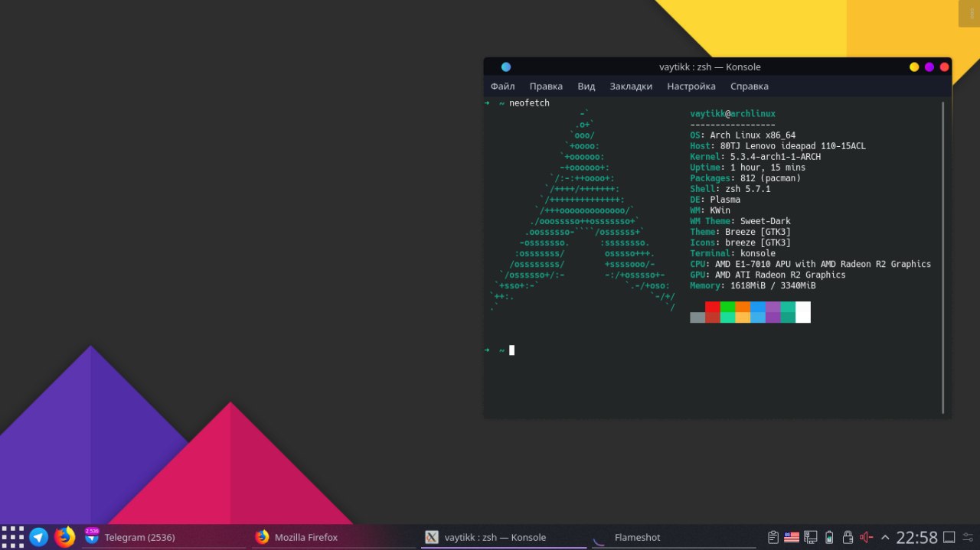Click the 'vaytikk@archlinux' header text
The height and width of the screenshot is (550, 980).
pos(733,114)
